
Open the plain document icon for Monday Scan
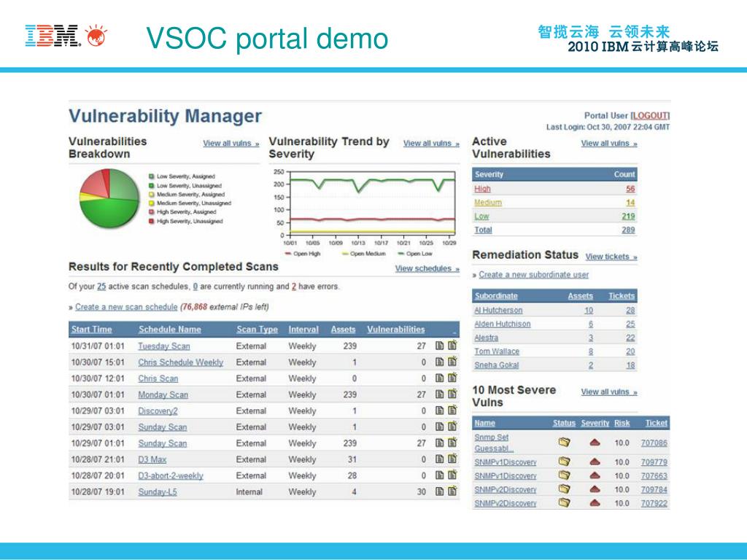(x=439, y=394)
